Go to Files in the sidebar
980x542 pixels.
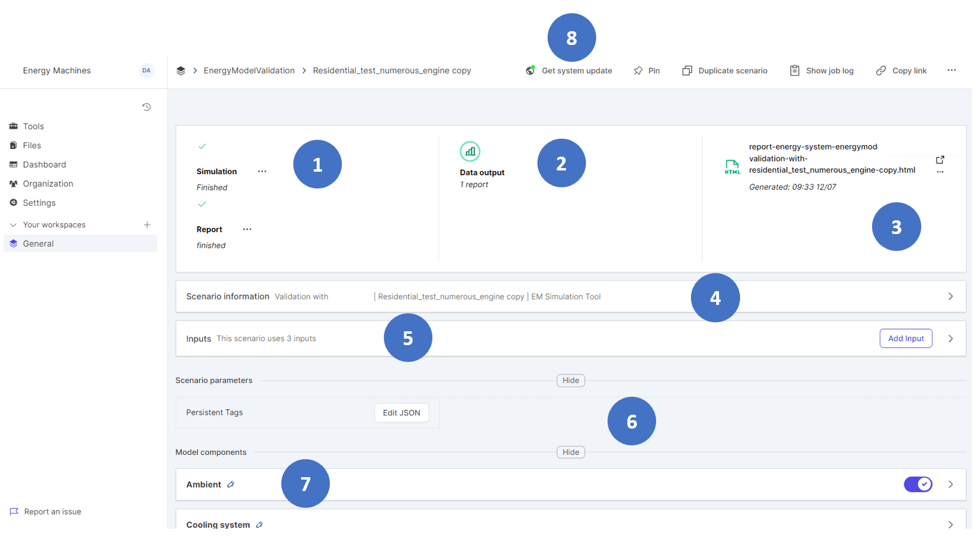(x=32, y=145)
